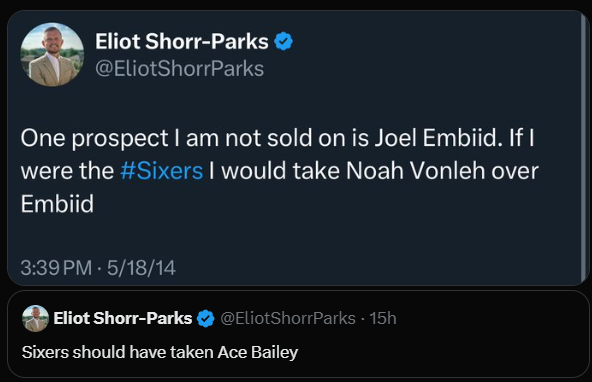
Task: Select the 5/18/14 date text
Action: 141,268
